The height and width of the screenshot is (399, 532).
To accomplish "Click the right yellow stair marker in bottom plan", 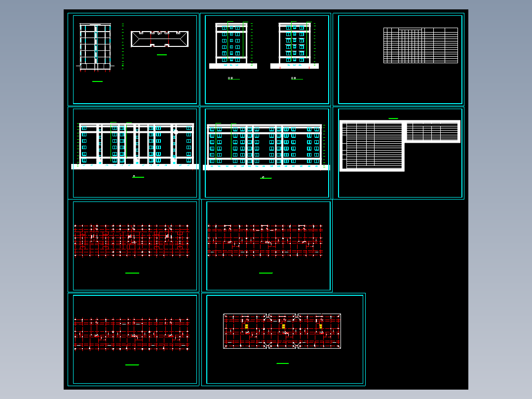I will click(x=321, y=326).
